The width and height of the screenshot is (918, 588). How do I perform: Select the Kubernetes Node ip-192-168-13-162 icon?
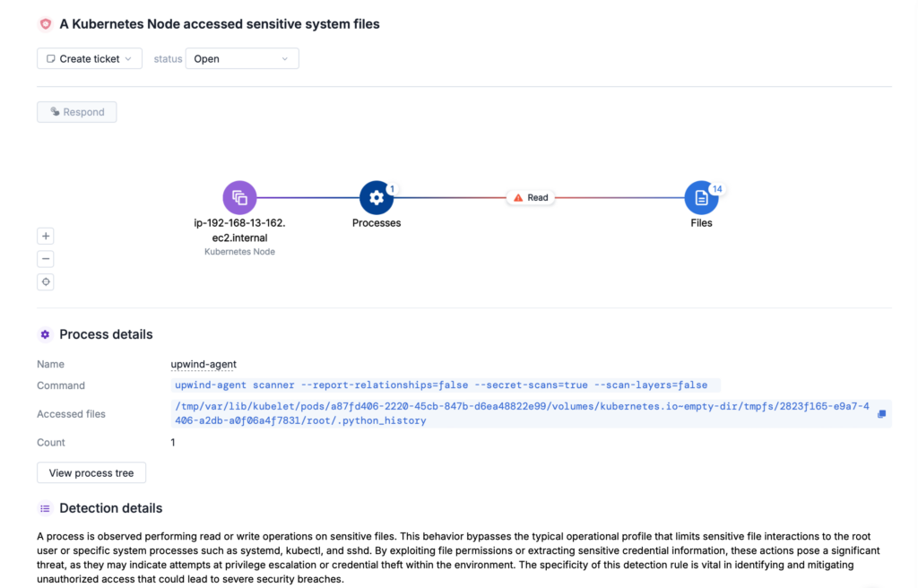point(239,195)
